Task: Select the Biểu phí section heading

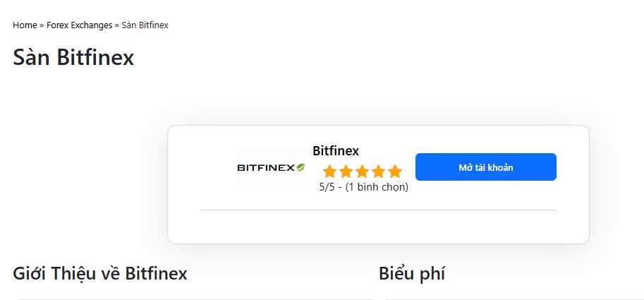Action: click(x=412, y=273)
